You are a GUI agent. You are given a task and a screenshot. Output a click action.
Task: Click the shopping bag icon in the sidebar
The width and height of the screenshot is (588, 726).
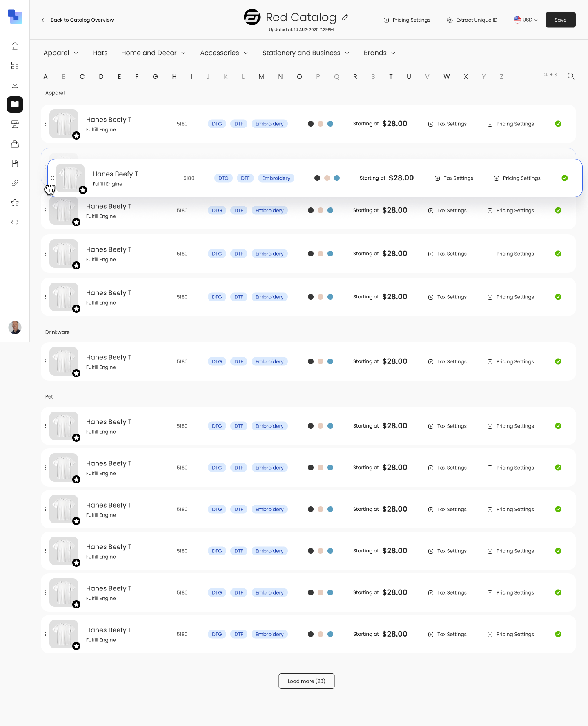[15, 144]
